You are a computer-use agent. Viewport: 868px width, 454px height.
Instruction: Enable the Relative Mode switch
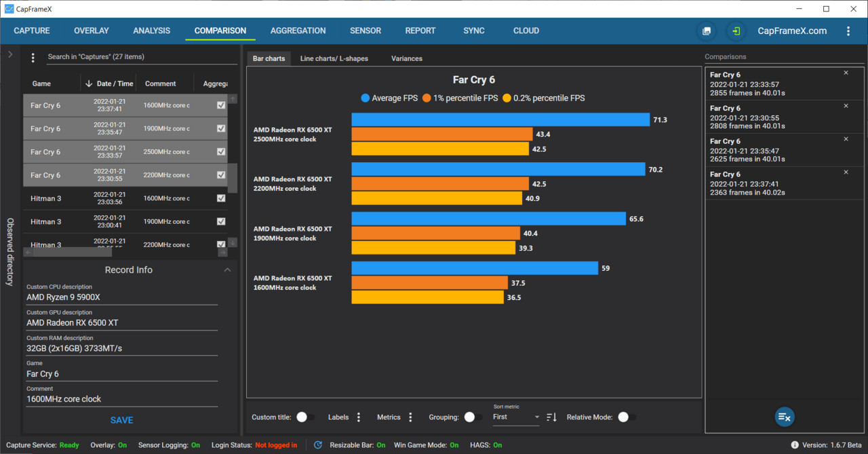click(x=626, y=417)
